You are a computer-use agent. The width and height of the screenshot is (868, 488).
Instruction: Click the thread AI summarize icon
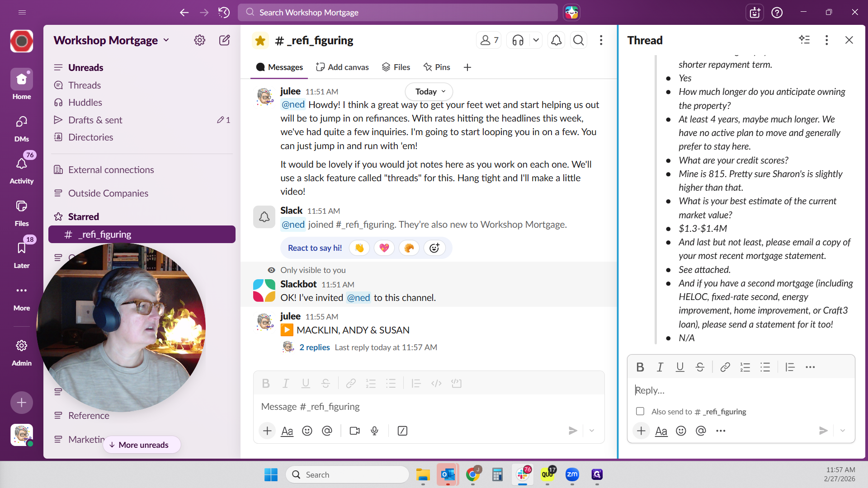804,40
